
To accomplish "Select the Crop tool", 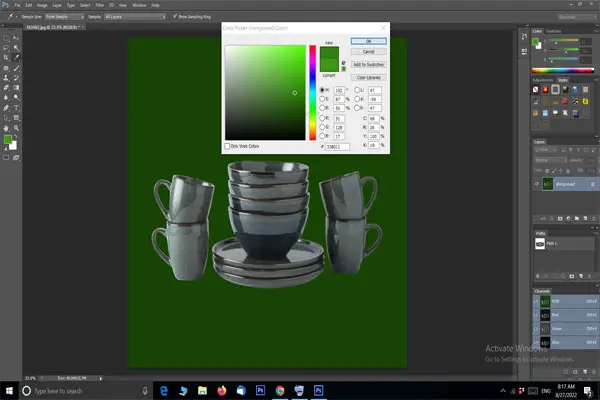I will pos(6,57).
